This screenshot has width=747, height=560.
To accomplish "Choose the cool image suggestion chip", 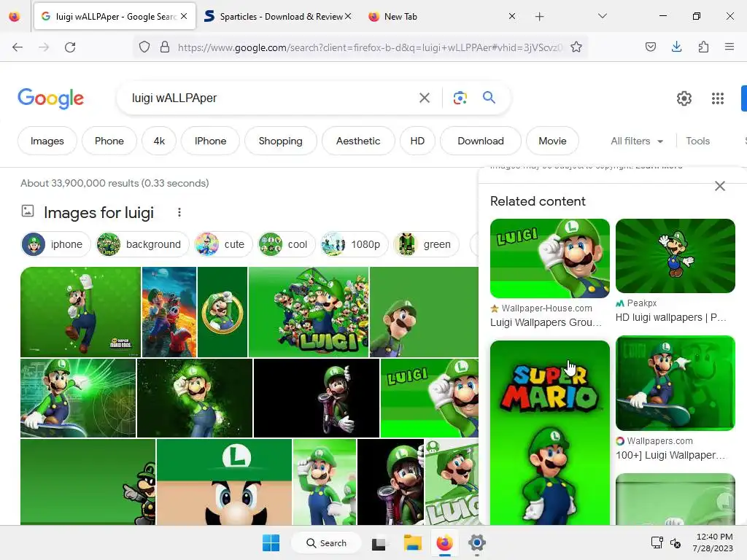I will (x=286, y=244).
